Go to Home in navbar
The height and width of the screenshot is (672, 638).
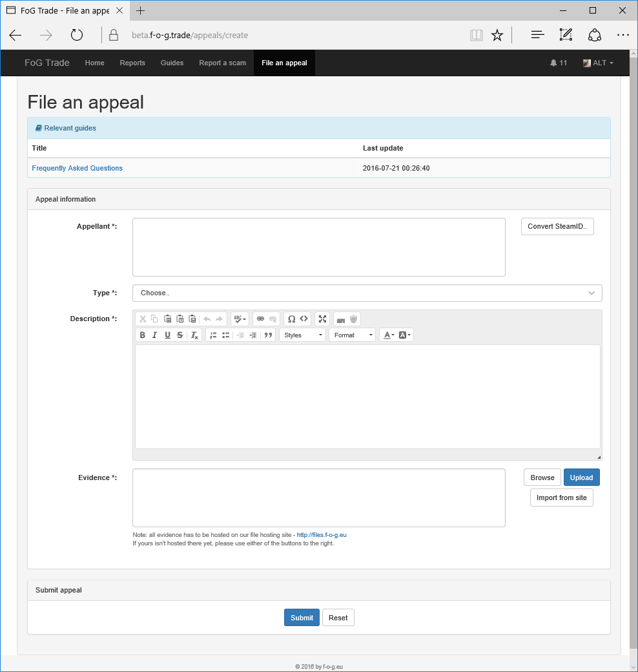(x=95, y=63)
